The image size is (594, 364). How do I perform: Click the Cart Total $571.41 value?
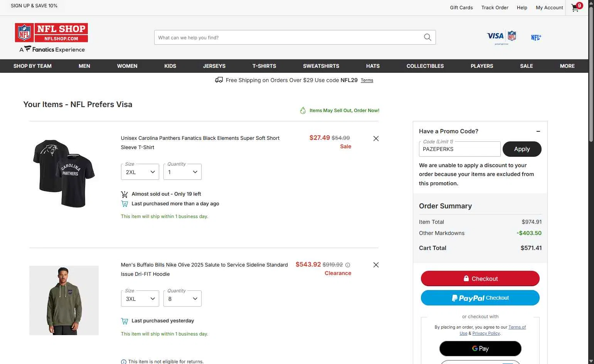tap(531, 248)
